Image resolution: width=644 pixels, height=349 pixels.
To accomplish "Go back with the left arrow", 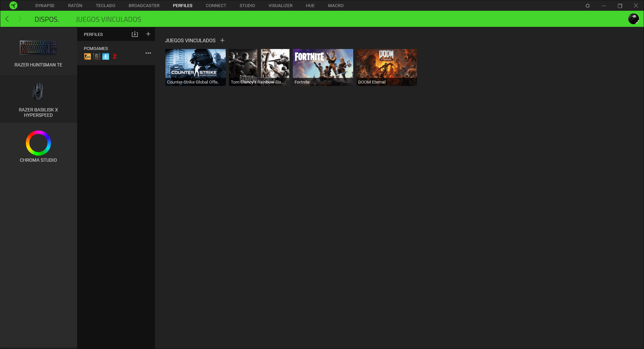I will (x=7, y=19).
